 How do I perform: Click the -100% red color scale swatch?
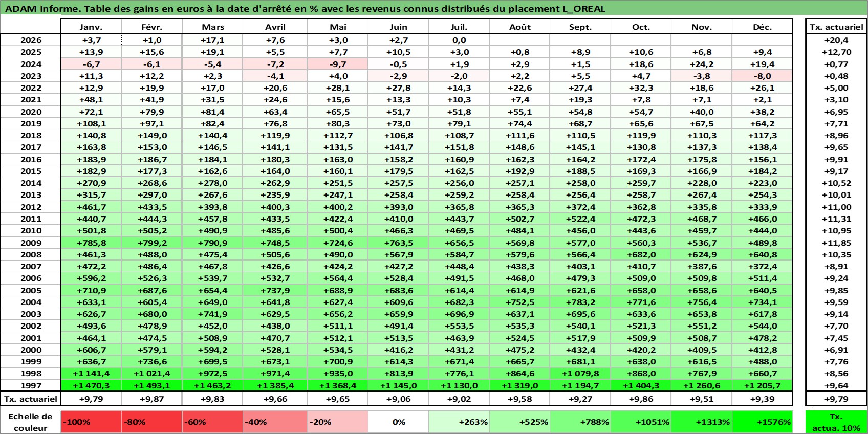[91, 422]
